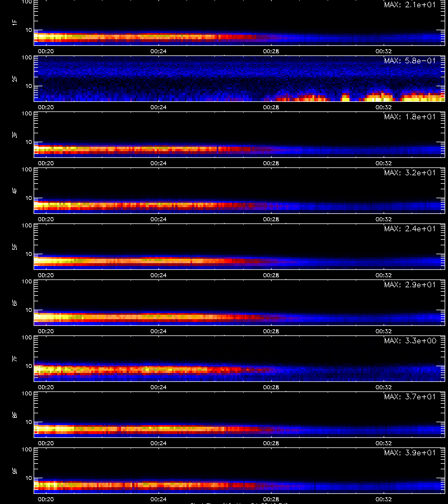The width and height of the screenshot is (448, 504).
Task: Click the 00:24 time tick under panel 3F
Action: (x=158, y=163)
